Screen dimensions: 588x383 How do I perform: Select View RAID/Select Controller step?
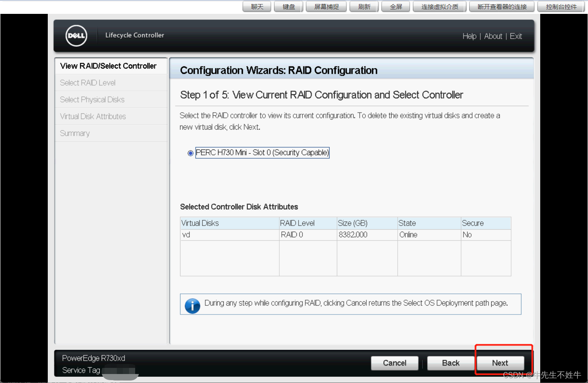[111, 66]
